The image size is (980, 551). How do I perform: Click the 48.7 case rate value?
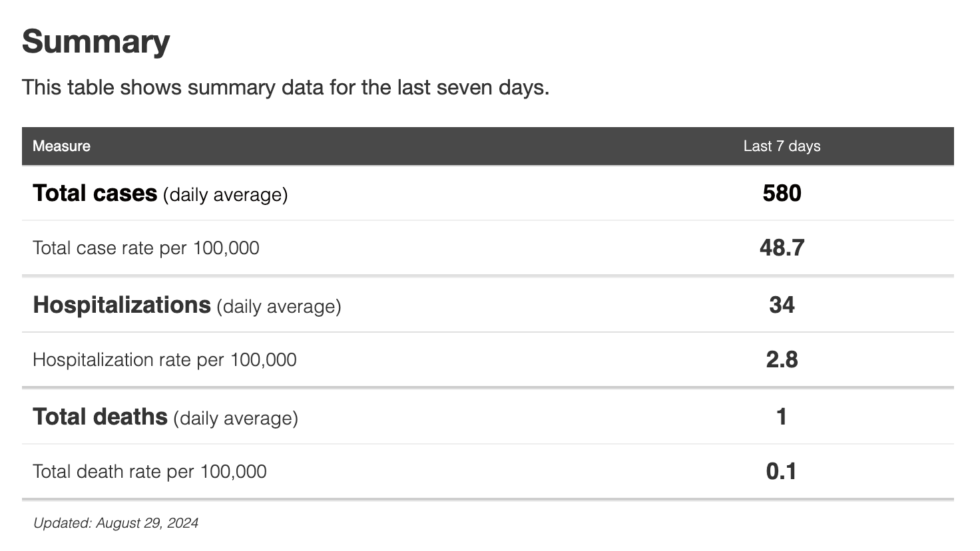pos(782,248)
